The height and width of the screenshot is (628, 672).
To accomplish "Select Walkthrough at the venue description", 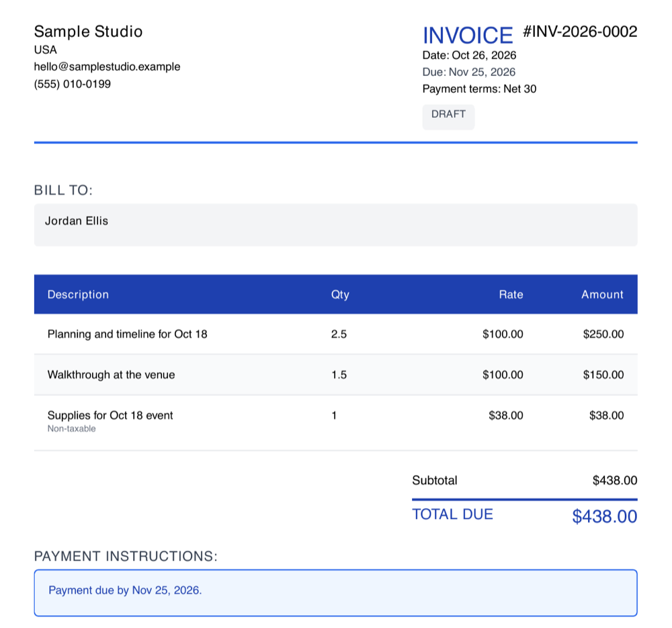I will pyautogui.click(x=111, y=375).
